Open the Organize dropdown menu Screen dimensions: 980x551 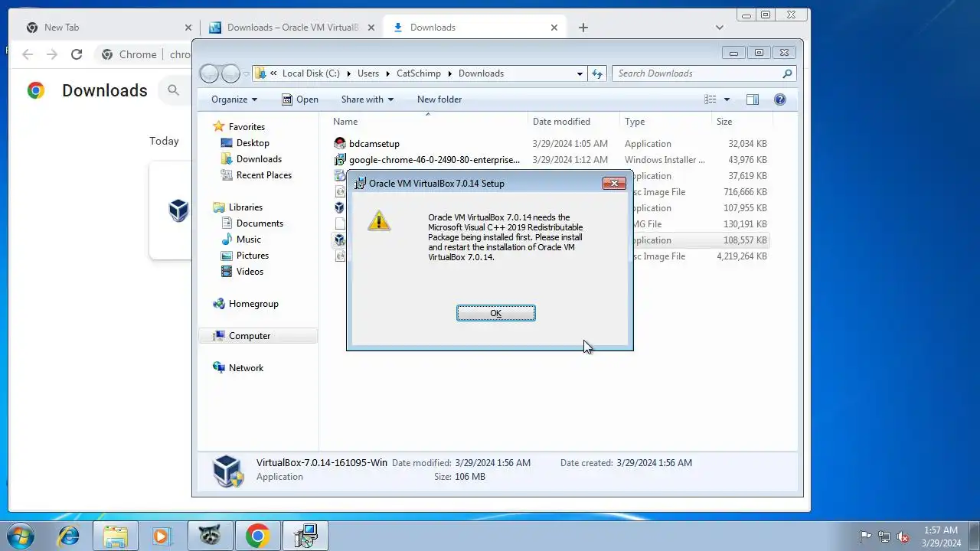[x=234, y=99]
